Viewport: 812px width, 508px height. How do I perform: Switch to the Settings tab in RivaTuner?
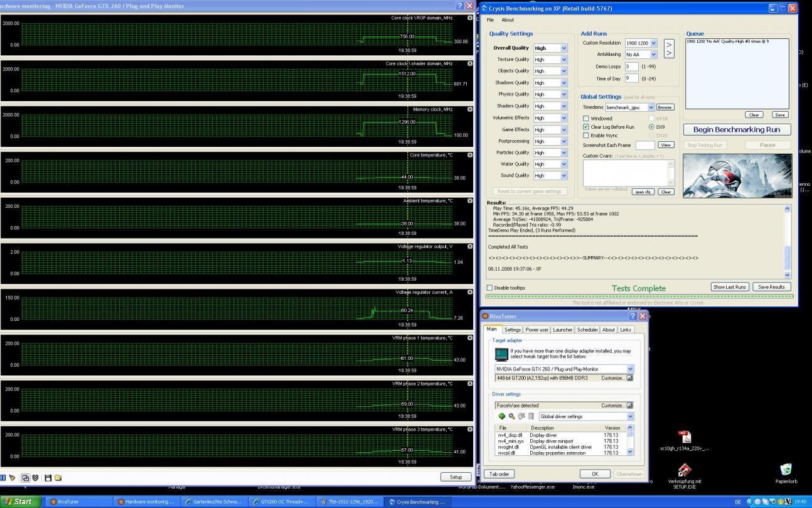(x=512, y=330)
